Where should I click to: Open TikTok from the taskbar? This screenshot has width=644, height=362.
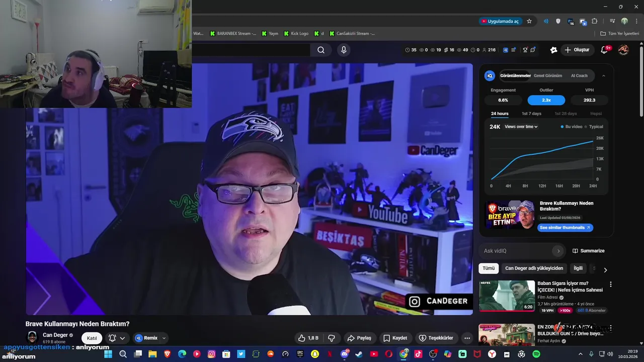(x=418, y=354)
